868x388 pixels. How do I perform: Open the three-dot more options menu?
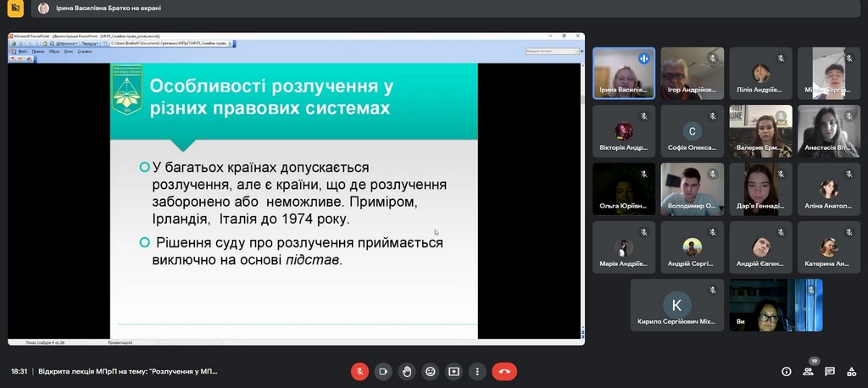coord(477,371)
